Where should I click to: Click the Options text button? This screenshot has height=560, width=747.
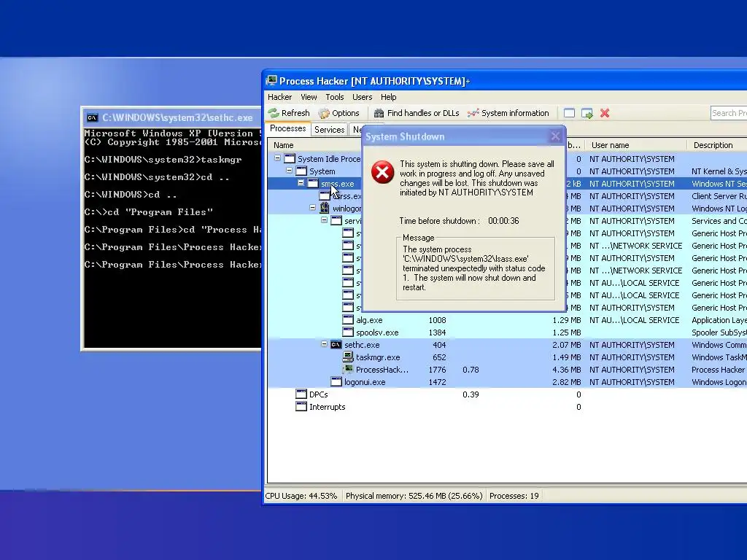pyautogui.click(x=345, y=113)
